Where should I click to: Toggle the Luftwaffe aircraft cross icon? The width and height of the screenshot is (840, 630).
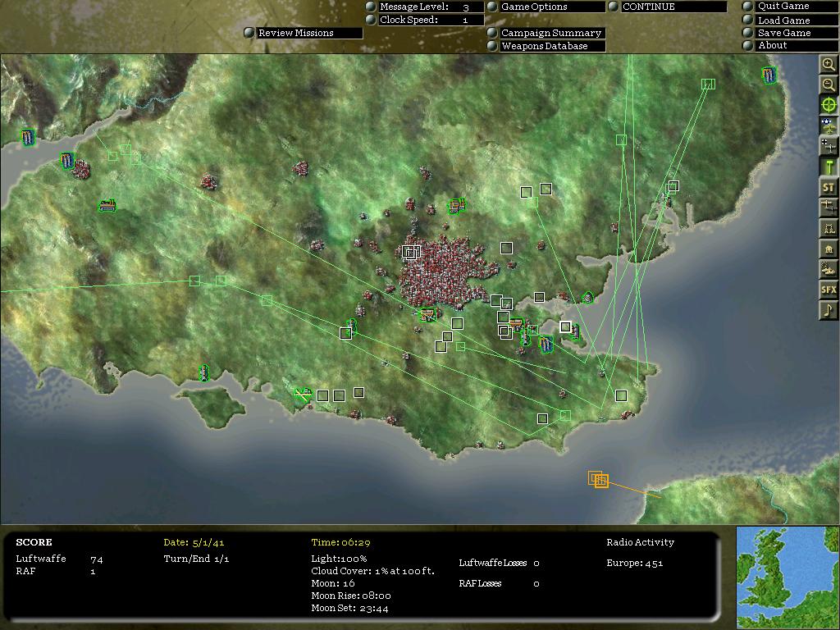pos(829,146)
